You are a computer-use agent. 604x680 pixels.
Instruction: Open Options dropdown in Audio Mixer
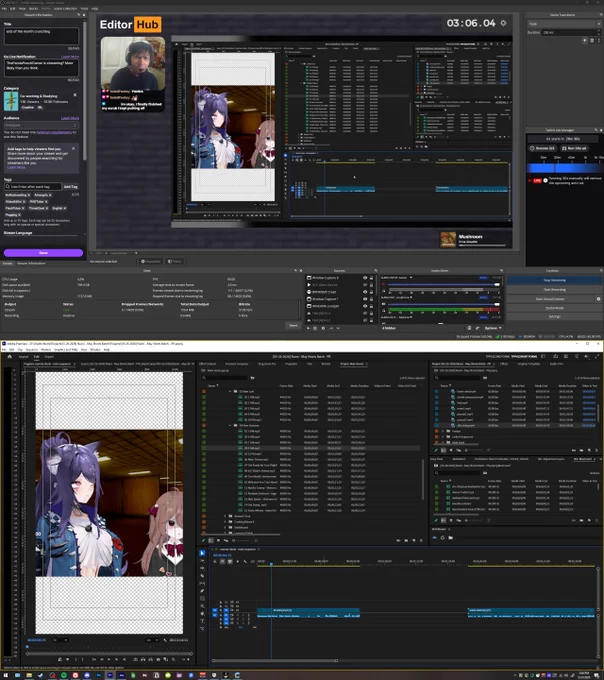click(x=493, y=328)
